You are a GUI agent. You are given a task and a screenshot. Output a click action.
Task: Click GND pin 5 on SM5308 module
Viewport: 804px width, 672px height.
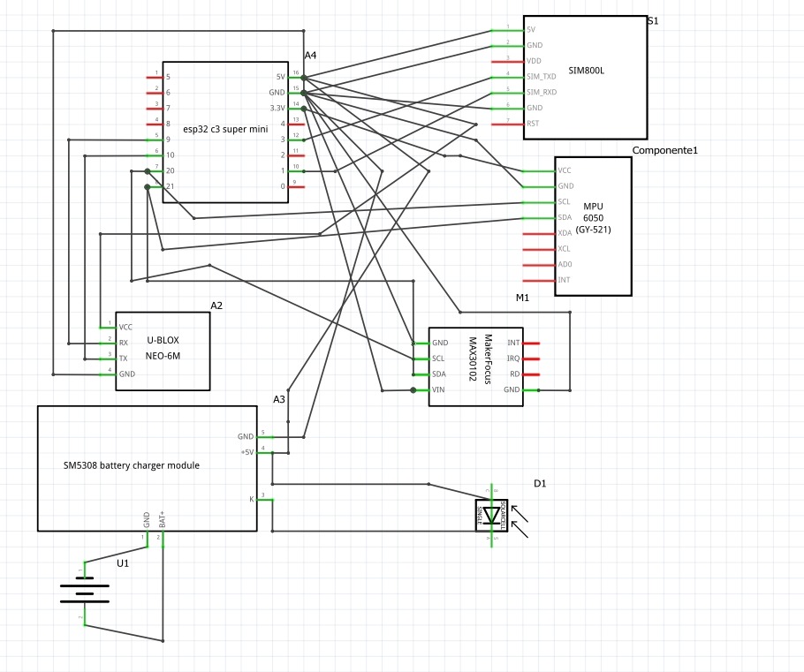click(x=265, y=437)
